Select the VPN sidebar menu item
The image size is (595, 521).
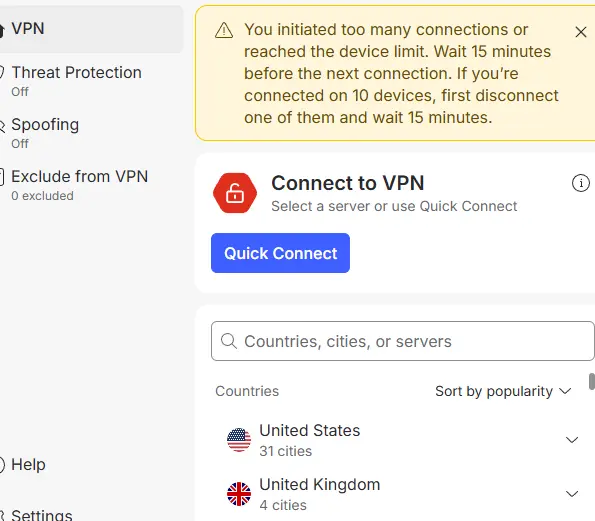pyautogui.click(x=91, y=29)
